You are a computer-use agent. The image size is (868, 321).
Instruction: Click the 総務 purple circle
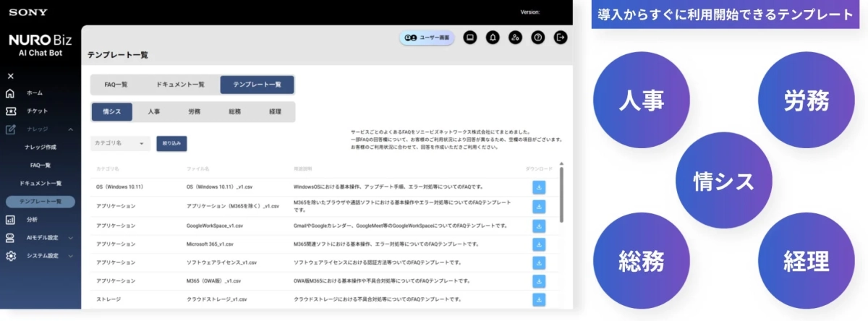pyautogui.click(x=641, y=261)
